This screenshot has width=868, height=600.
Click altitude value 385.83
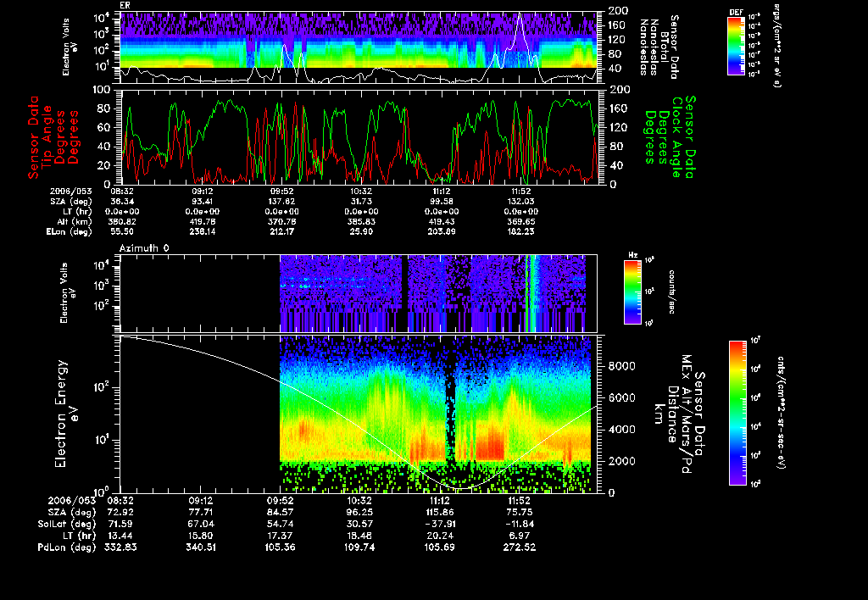coord(361,221)
